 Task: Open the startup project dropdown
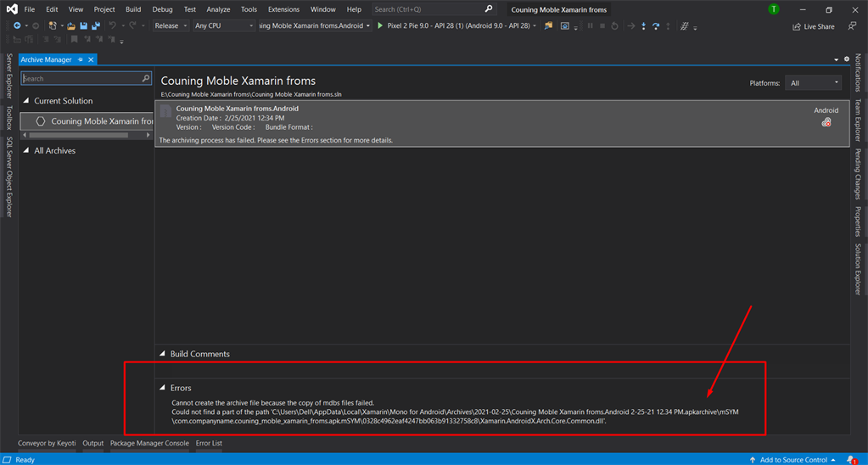316,25
